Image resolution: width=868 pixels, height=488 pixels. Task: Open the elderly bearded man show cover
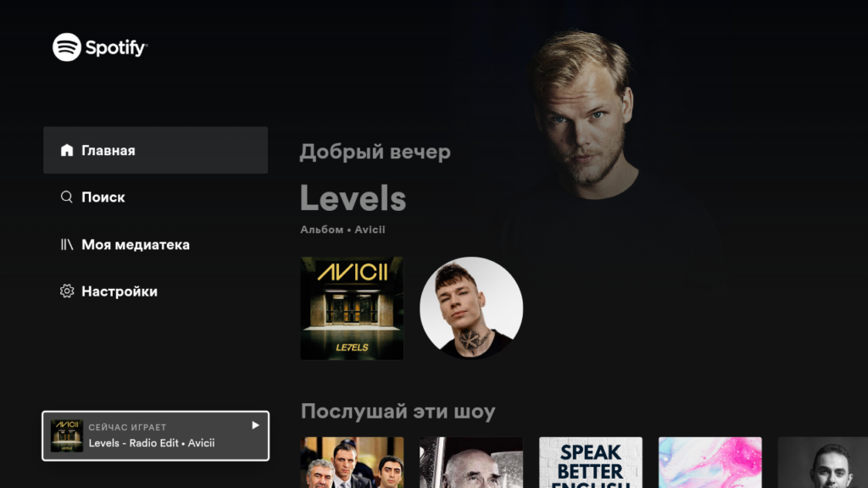coord(471,463)
